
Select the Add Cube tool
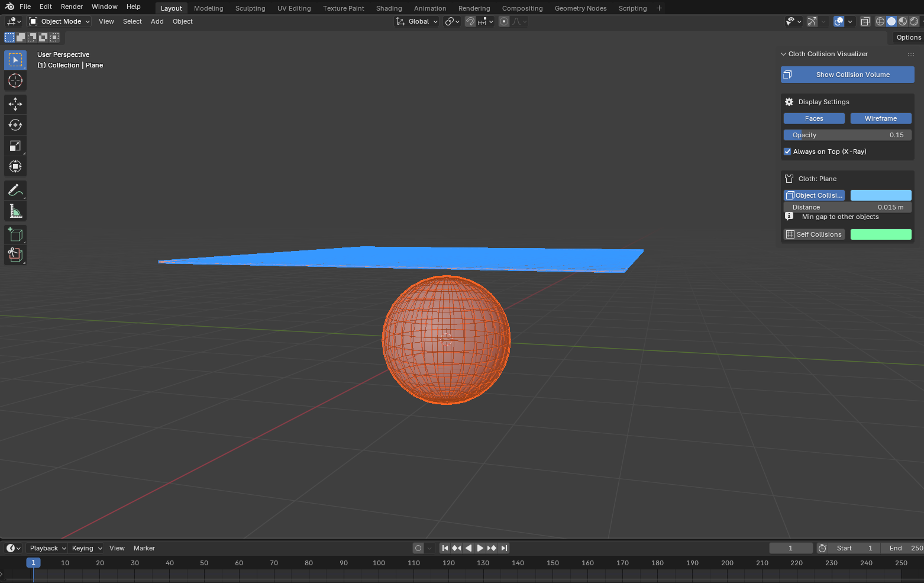(x=15, y=234)
